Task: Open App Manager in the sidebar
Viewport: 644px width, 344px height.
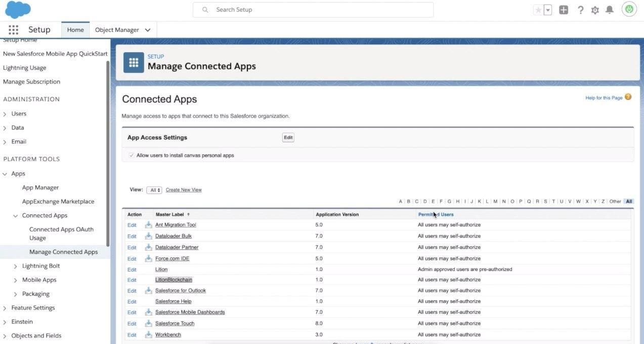Action: 40,187
